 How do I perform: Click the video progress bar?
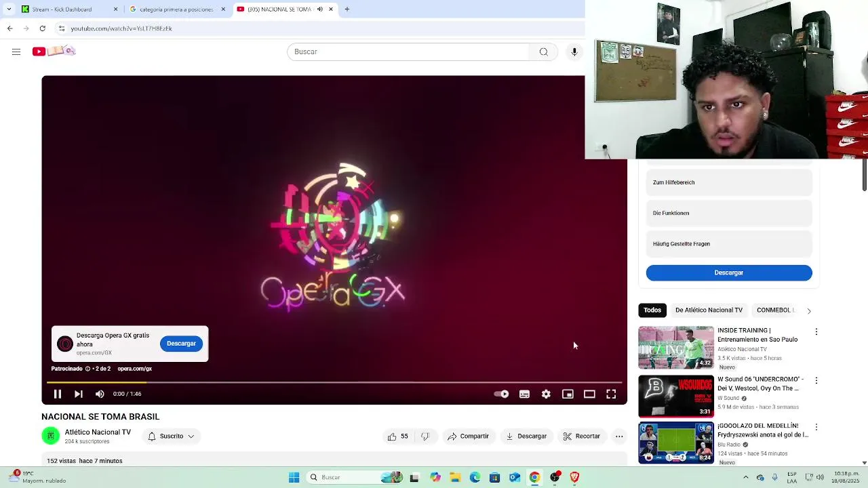tap(334, 382)
